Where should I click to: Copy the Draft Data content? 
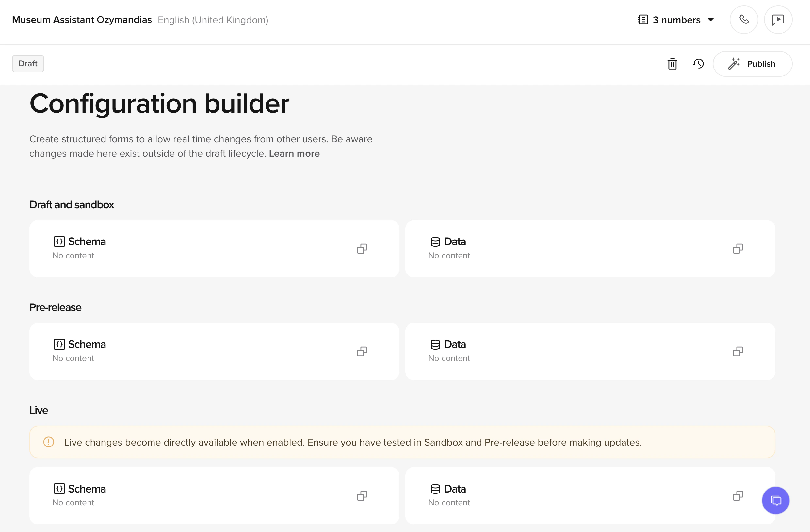point(738,249)
